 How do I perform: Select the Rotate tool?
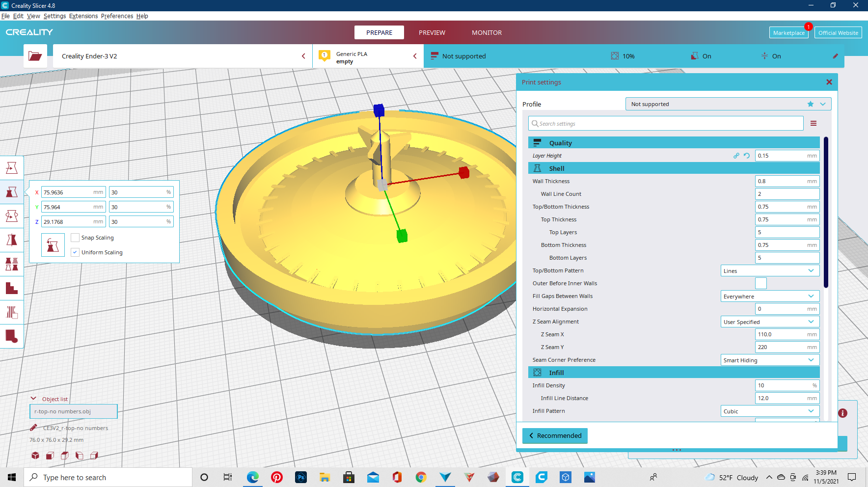[12, 216]
